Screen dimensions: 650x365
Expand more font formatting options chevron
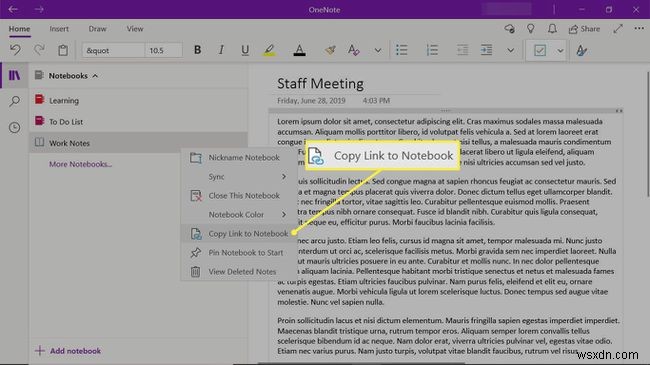pos(378,51)
